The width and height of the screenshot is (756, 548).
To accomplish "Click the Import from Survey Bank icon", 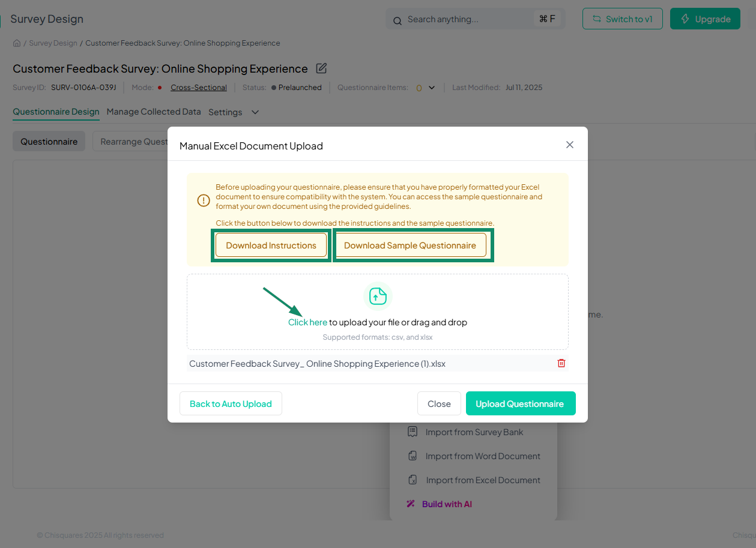I will [413, 432].
